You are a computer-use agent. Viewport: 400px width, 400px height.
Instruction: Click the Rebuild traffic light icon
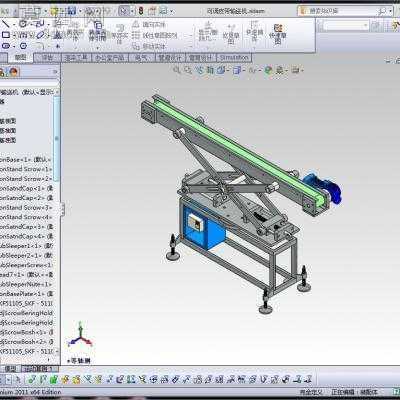[141, 11]
